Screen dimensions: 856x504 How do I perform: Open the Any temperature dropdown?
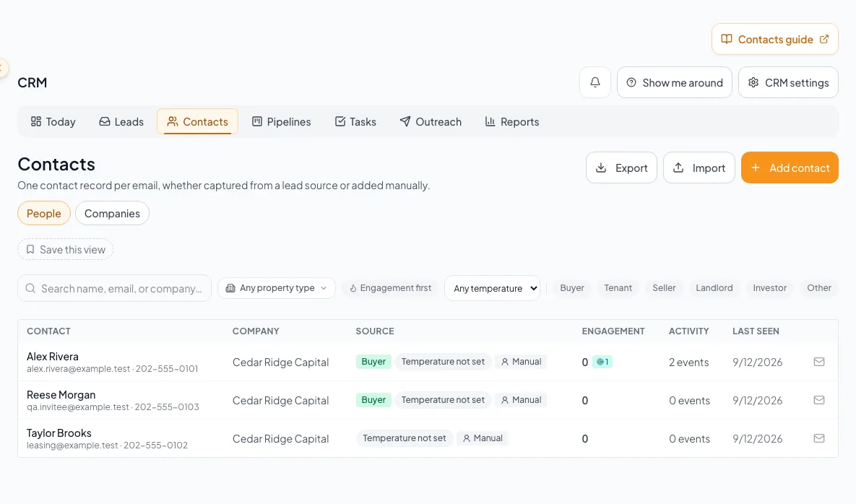click(493, 288)
